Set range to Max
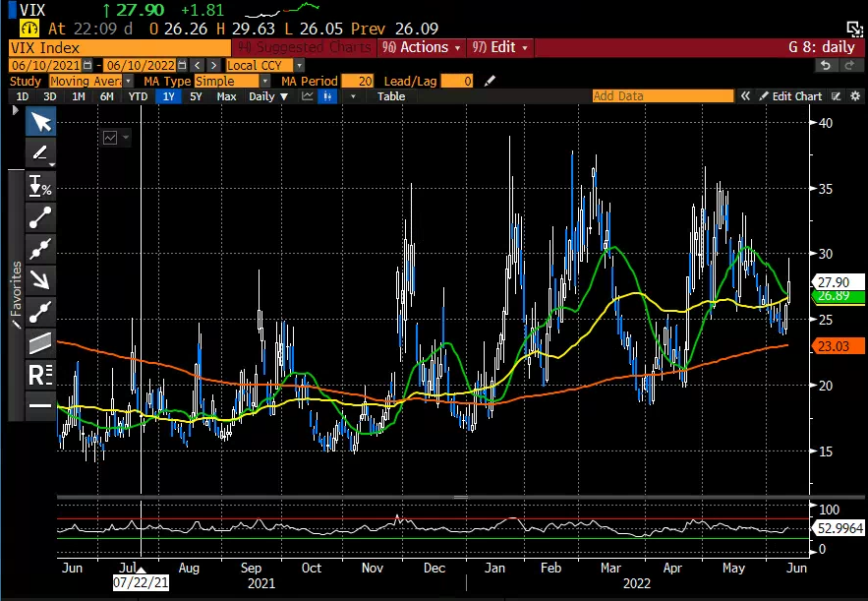Screen dimensions: 868x601 (226, 96)
